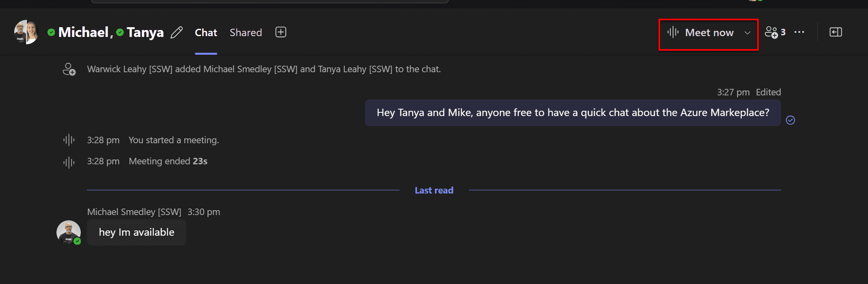This screenshot has width=868, height=284.
Task: Expand the Meet now dropdown chevron
Action: click(x=747, y=33)
